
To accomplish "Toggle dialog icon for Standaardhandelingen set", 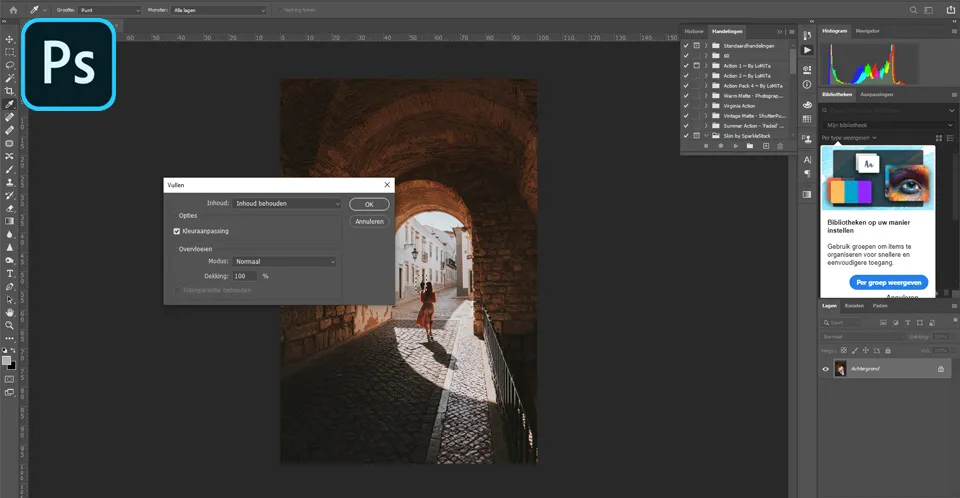I will tap(696, 46).
